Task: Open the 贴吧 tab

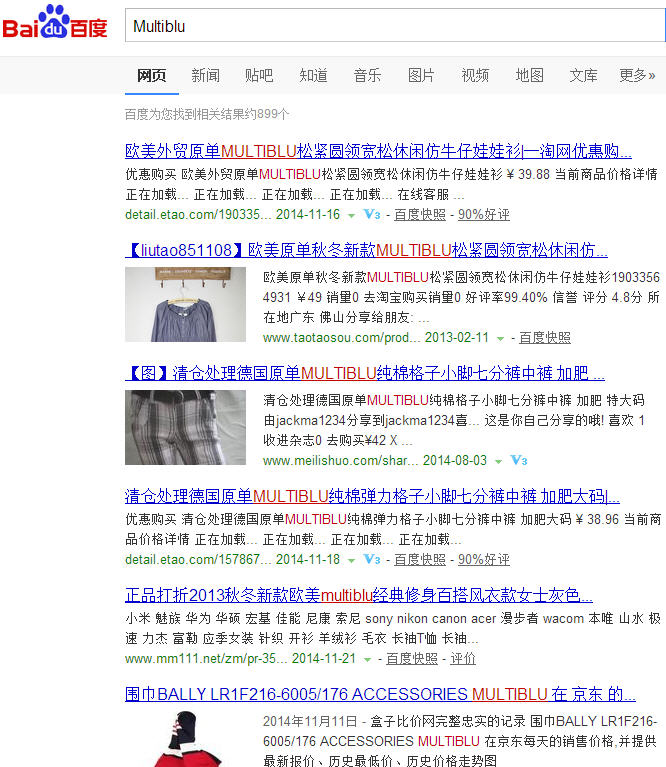Action: 259,75
